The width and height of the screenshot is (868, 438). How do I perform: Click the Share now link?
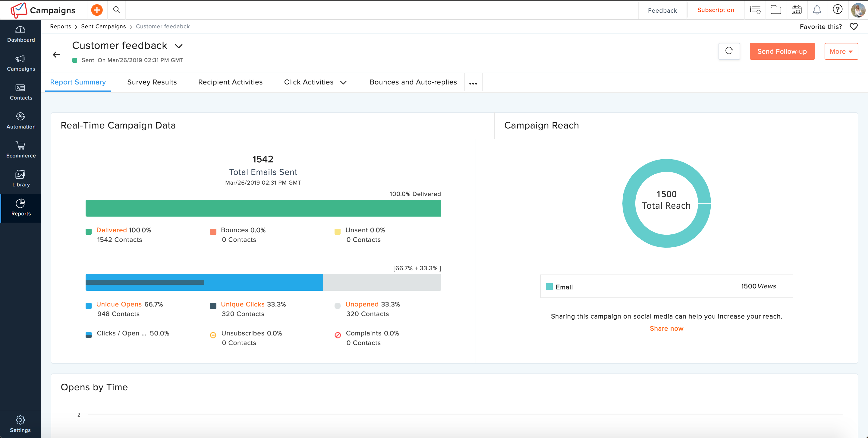click(x=666, y=328)
